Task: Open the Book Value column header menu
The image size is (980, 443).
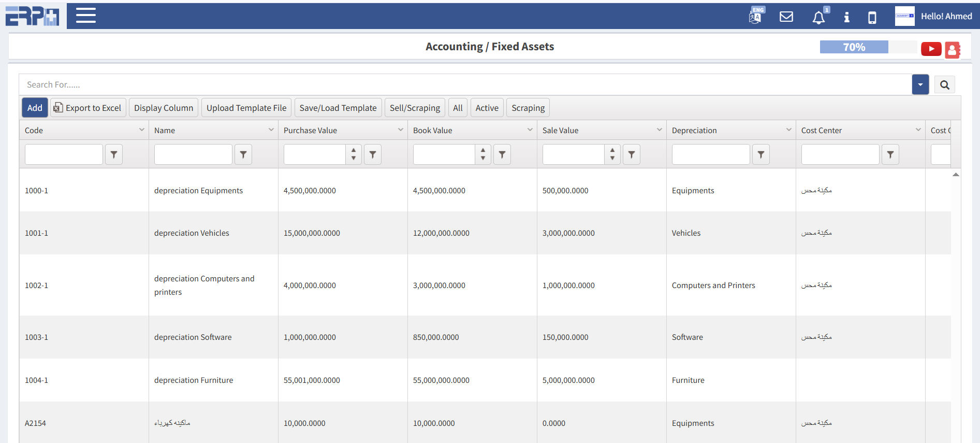Action: 530,130
